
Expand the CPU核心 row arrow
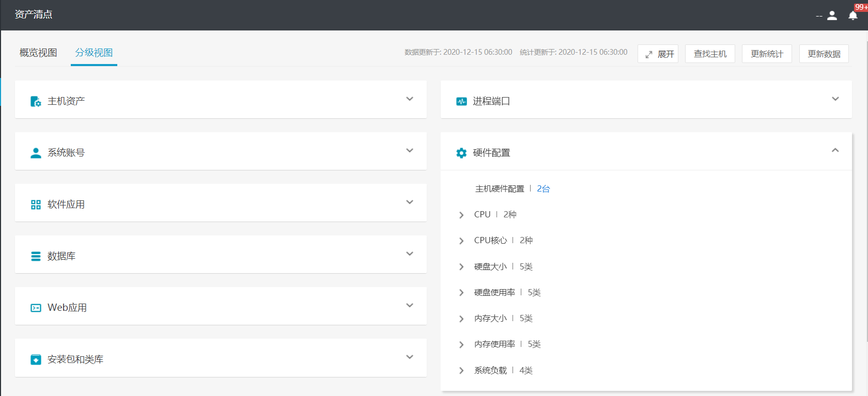(x=461, y=241)
